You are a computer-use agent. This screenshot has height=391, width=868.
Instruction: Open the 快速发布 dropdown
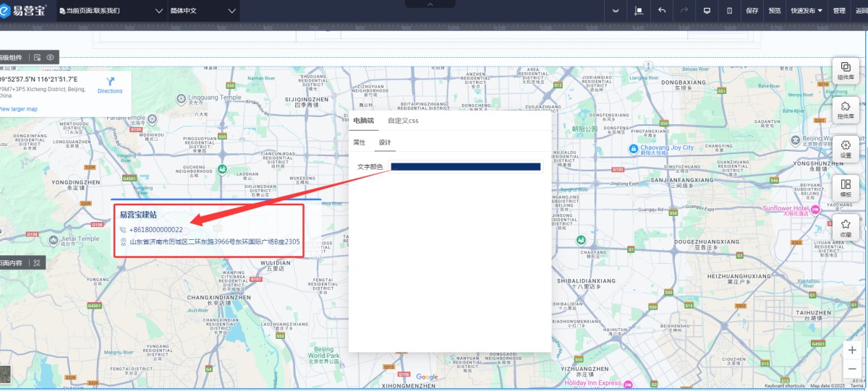pyautogui.click(x=807, y=11)
